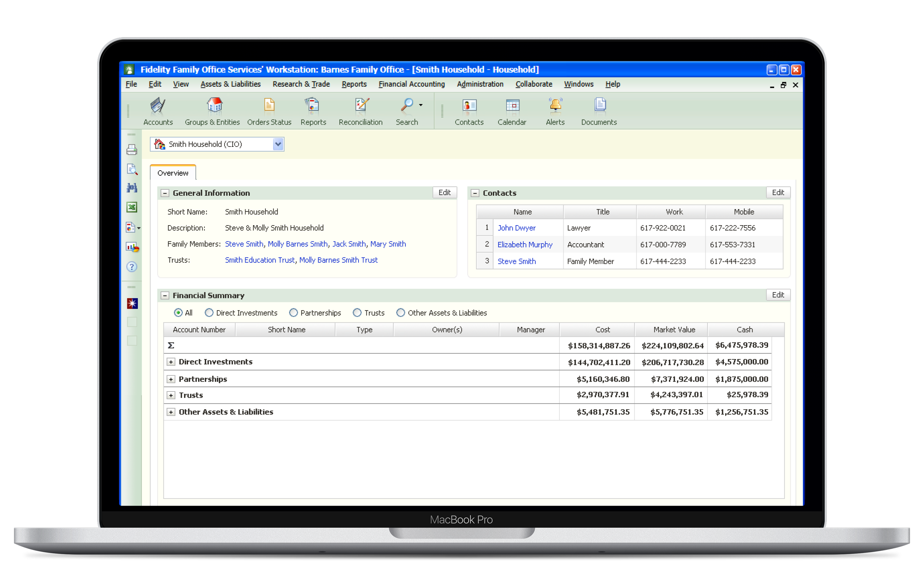Select the Trusts radio button
924x571 pixels.
(x=357, y=313)
